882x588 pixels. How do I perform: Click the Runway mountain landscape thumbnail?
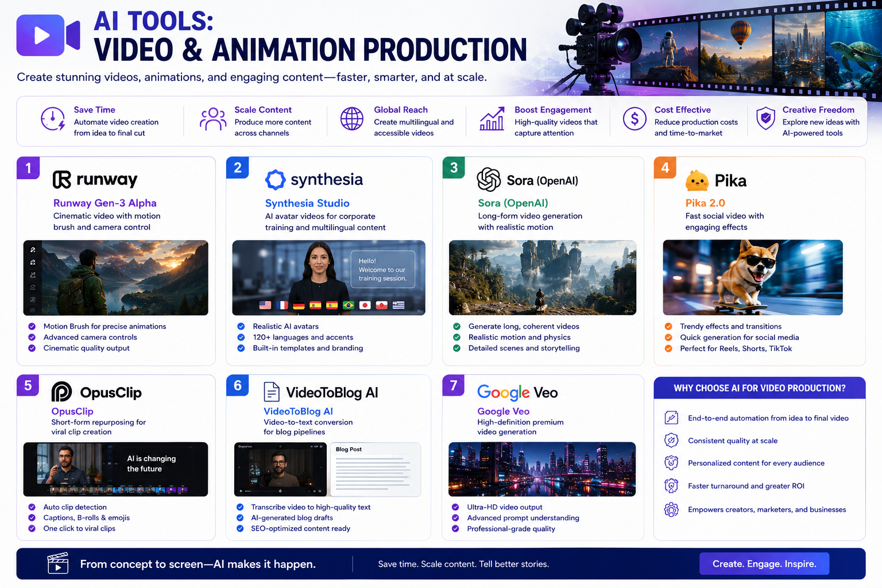click(x=115, y=277)
